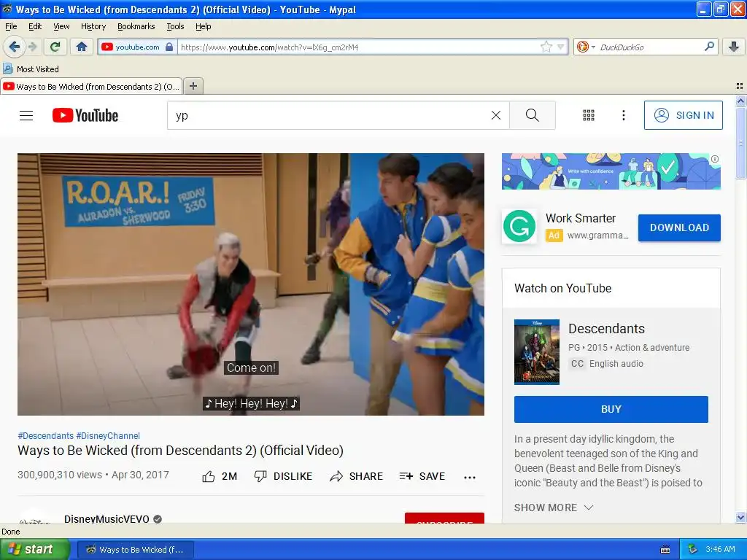Click the video player to pause playback
This screenshot has height=560, width=747.
click(x=251, y=284)
